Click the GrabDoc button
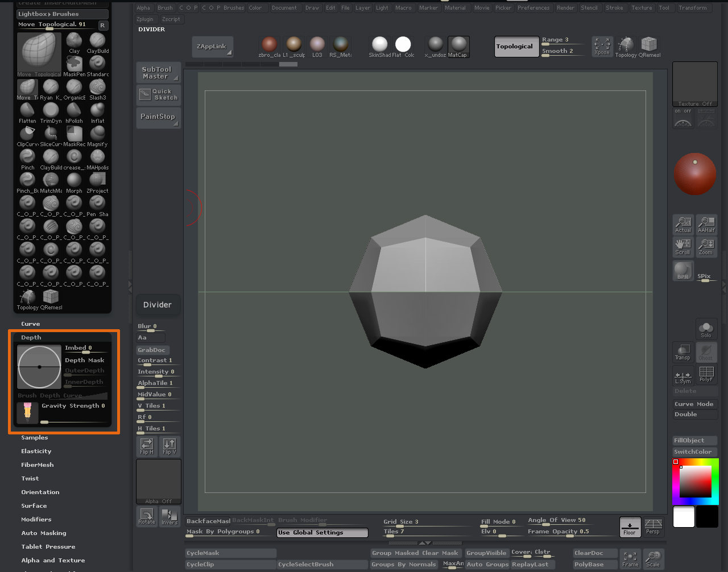This screenshot has height=572, width=728. (152, 350)
